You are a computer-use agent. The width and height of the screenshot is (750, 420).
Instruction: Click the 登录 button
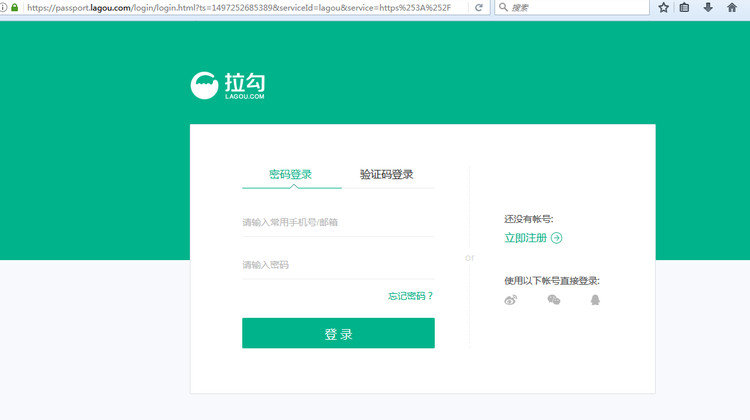(338, 333)
